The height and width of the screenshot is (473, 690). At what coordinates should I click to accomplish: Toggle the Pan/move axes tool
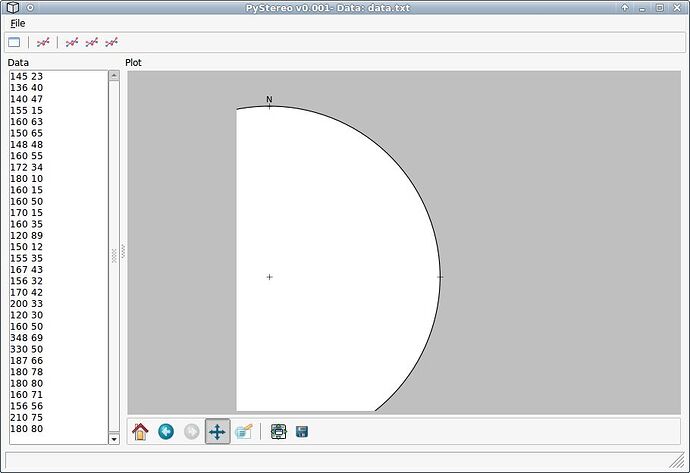(217, 432)
